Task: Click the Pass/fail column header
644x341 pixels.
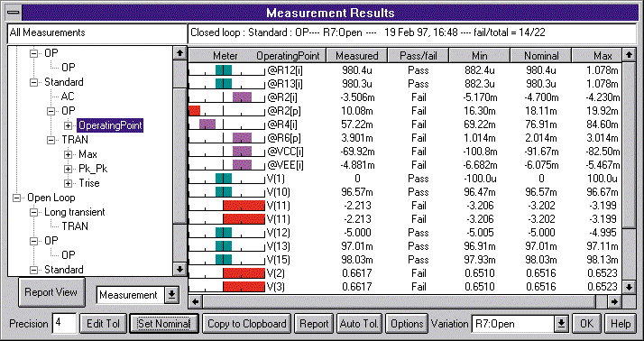Action: 419,55
